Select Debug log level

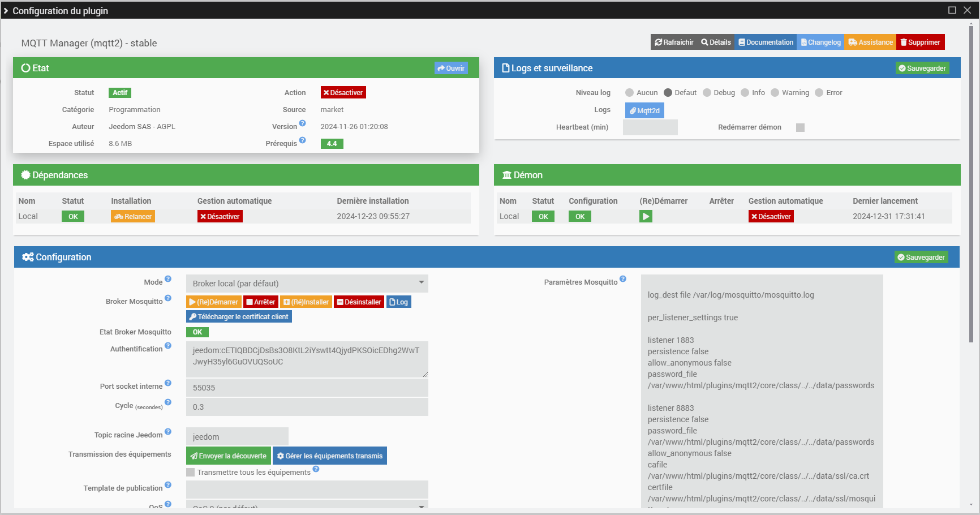pos(707,93)
